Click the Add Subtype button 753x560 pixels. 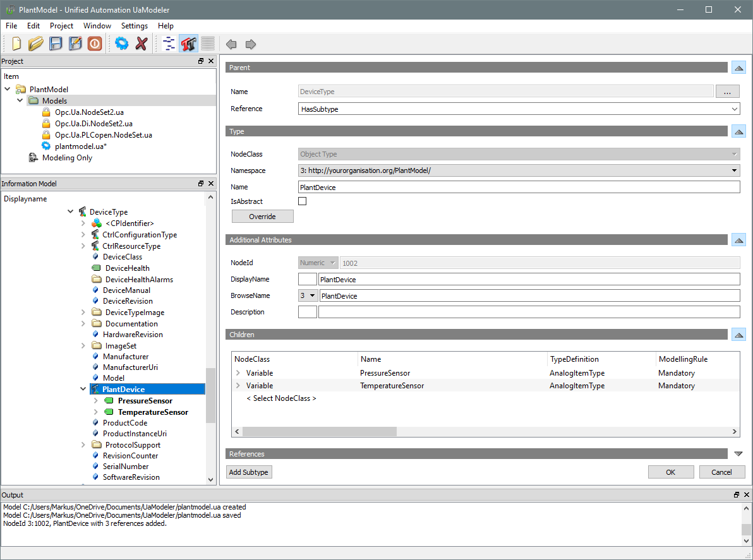[249, 472]
